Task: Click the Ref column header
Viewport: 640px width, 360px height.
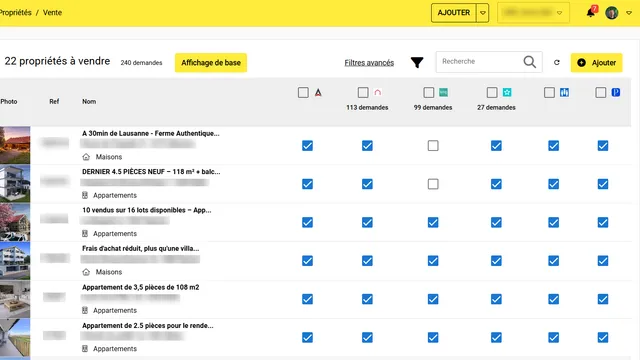Action: tap(54, 101)
